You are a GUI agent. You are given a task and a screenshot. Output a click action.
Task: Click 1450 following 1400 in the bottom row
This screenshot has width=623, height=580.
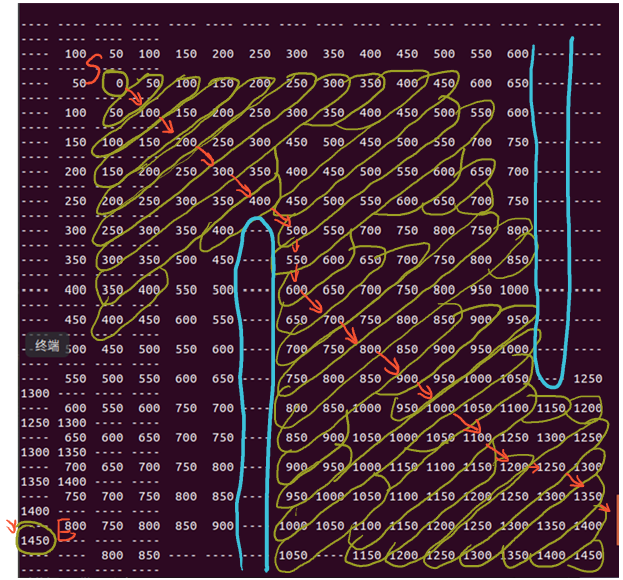pos(587,555)
